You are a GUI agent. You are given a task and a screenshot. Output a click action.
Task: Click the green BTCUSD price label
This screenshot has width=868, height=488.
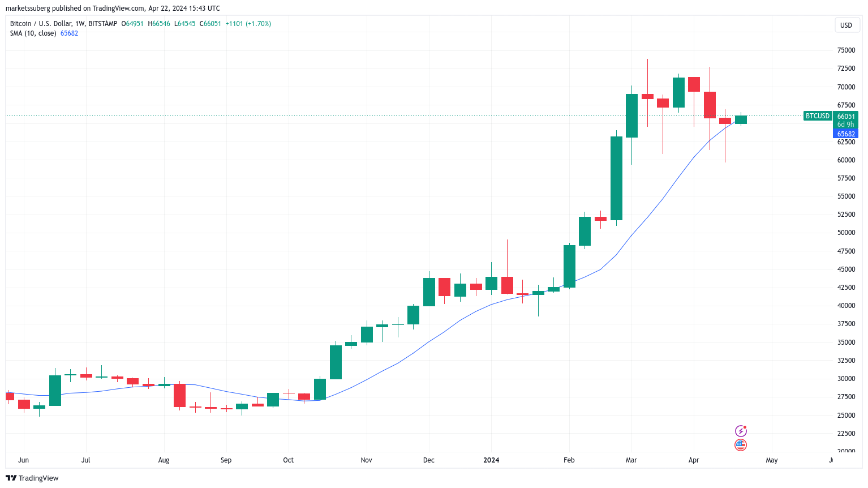[x=817, y=116]
